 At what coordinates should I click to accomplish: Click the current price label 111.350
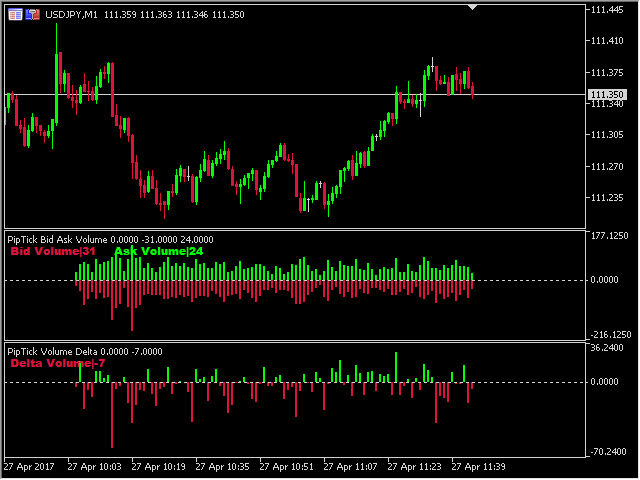tap(607, 95)
